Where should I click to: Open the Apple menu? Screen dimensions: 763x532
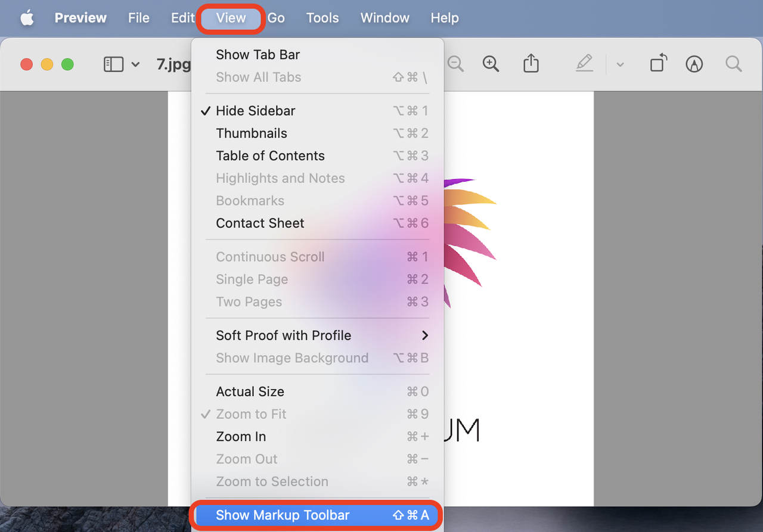pos(27,18)
